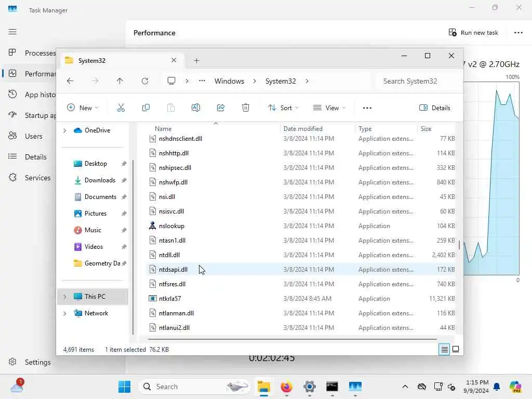Click the clock showing 1:15 PM

coord(477,383)
